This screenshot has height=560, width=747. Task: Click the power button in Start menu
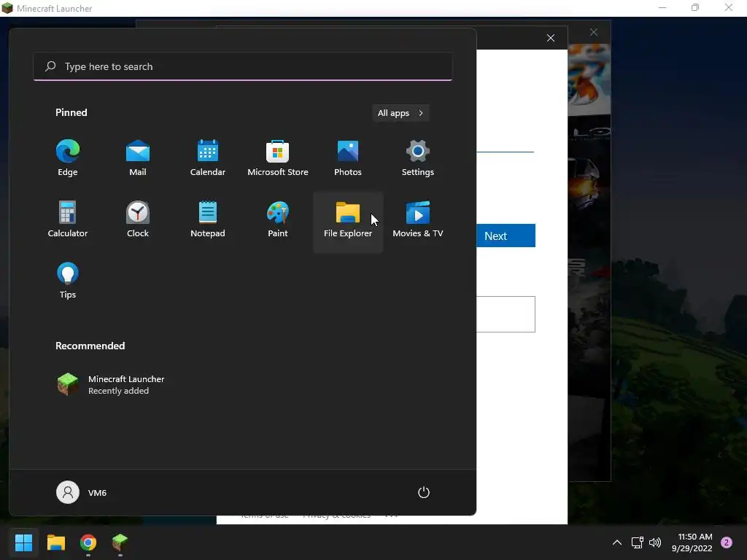[424, 492]
